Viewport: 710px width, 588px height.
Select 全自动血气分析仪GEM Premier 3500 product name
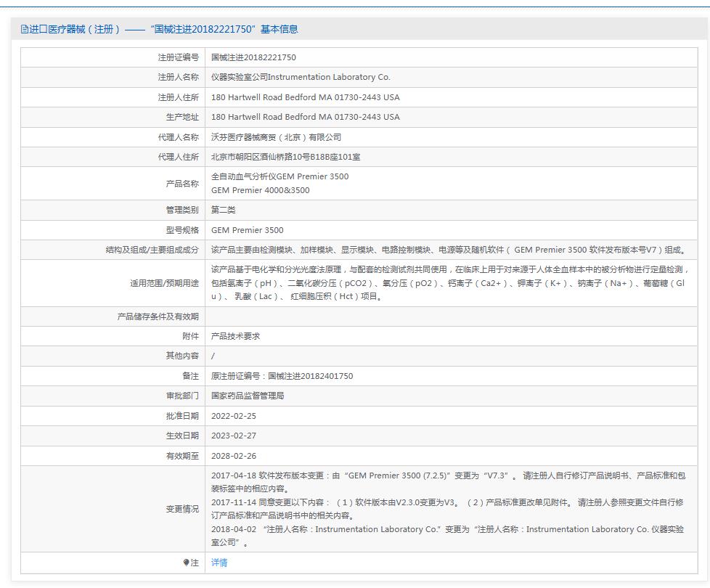coord(279,176)
